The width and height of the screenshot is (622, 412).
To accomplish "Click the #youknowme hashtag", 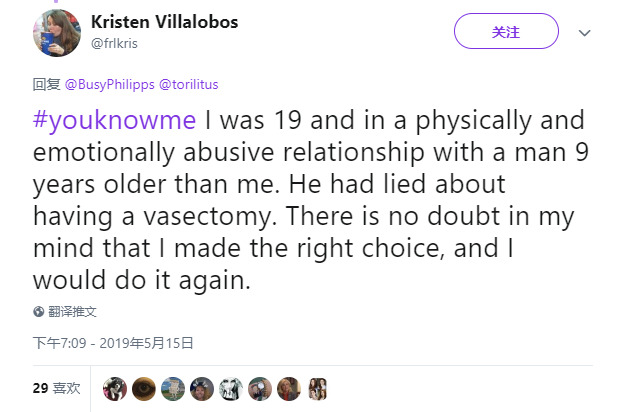I will point(114,120).
